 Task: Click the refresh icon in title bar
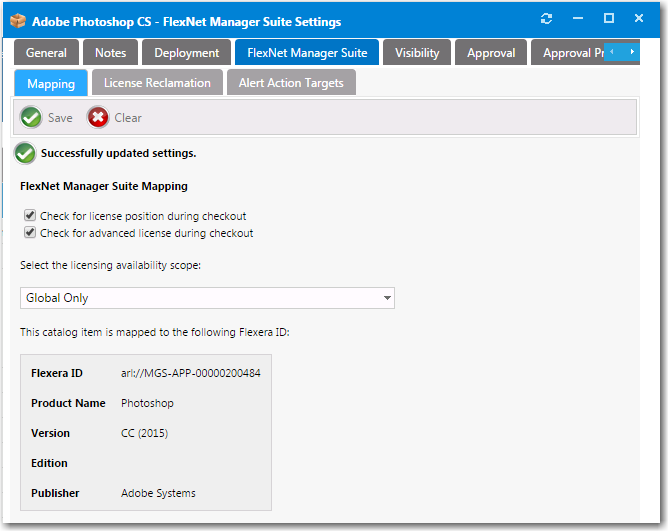pos(546,19)
